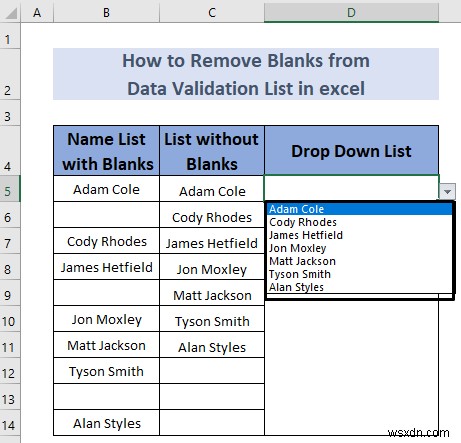Screen dimensions: 461x443
Task: Select row 11 header
Action: point(10,345)
